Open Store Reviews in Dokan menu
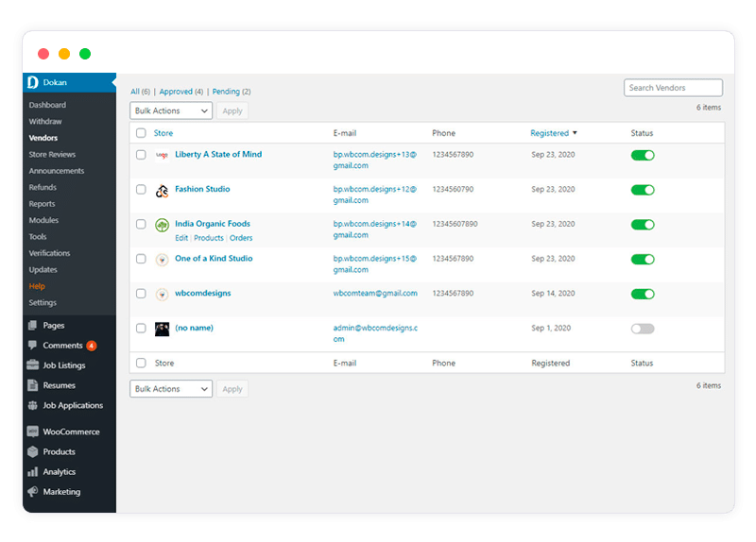 [52, 155]
